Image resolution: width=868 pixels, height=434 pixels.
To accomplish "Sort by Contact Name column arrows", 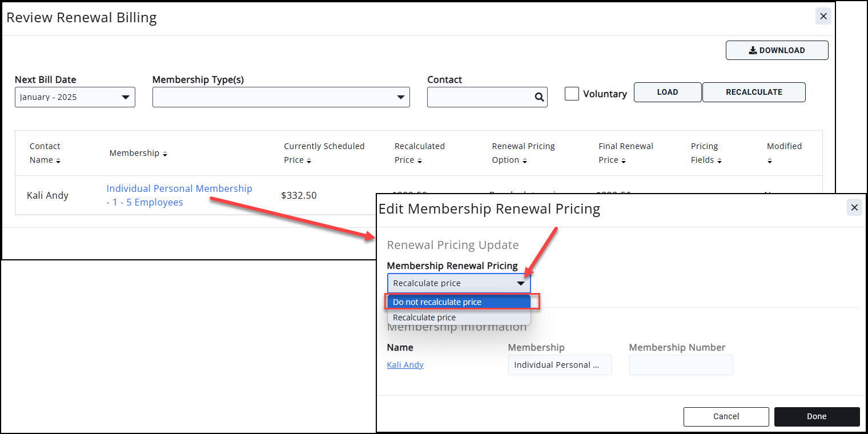I will coord(58,161).
